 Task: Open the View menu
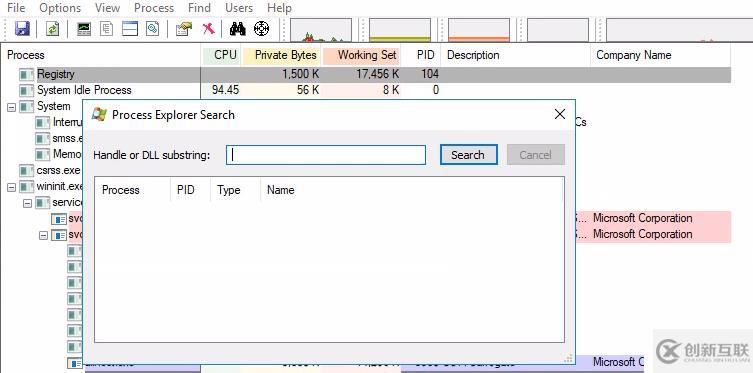pyautogui.click(x=107, y=8)
